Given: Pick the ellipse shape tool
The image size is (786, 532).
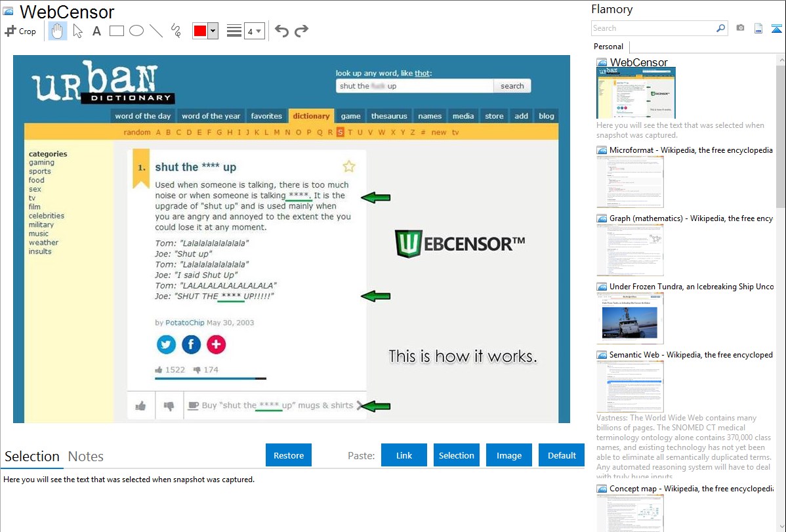Looking at the screenshot, I should [x=136, y=31].
